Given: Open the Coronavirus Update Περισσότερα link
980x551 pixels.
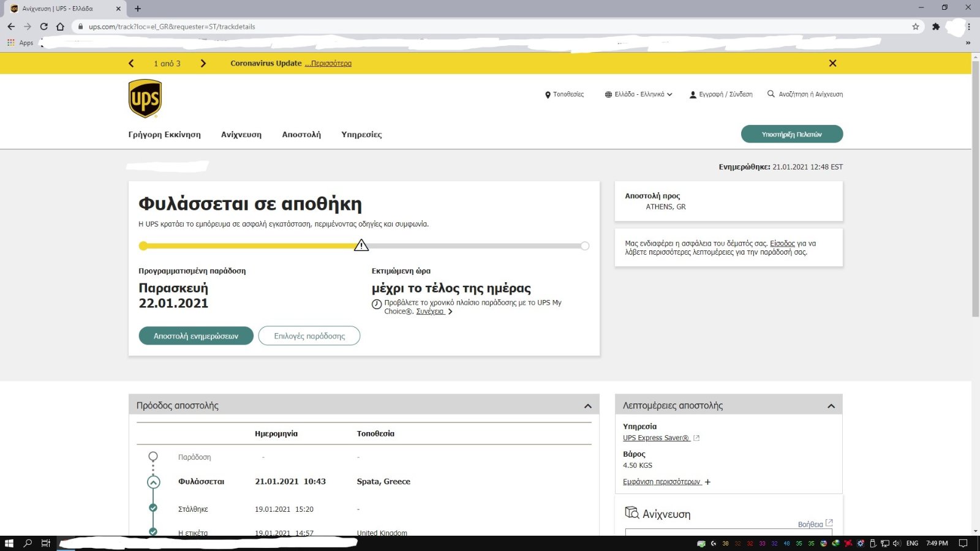Looking at the screenshot, I should 328,63.
